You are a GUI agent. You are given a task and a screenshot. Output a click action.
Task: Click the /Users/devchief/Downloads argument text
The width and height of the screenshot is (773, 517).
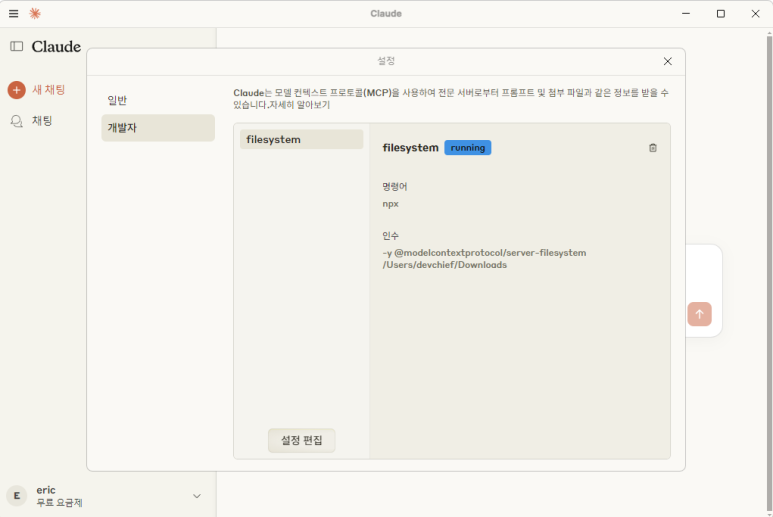[445, 265]
